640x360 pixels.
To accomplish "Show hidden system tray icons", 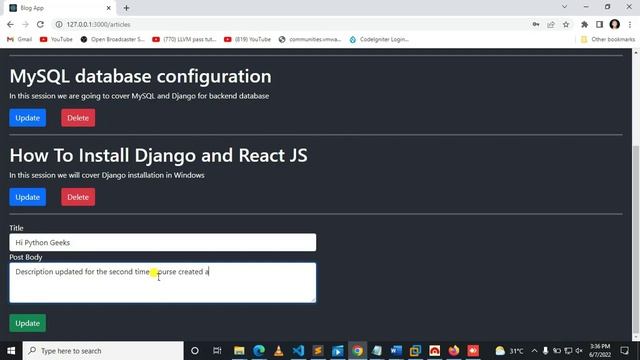I will [534, 351].
